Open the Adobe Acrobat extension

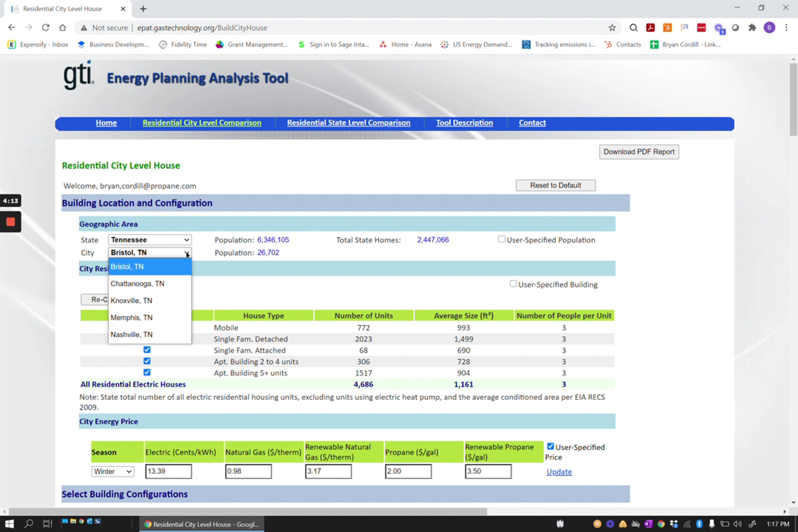click(650, 28)
